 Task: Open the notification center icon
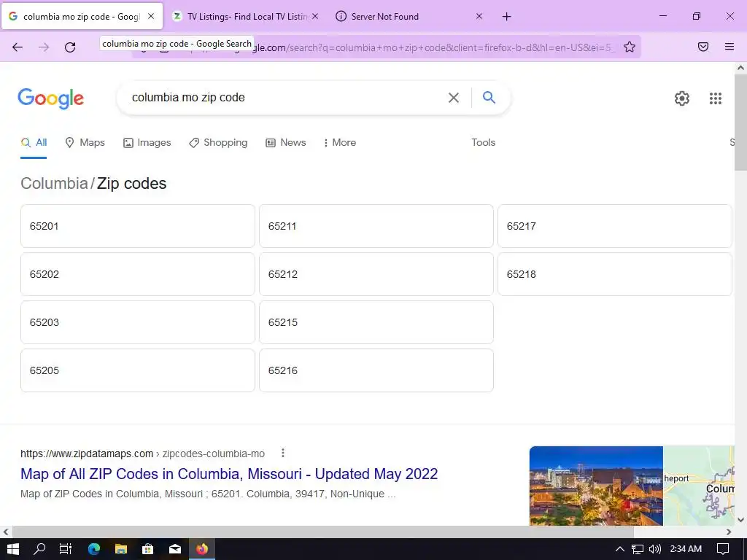coord(723,549)
